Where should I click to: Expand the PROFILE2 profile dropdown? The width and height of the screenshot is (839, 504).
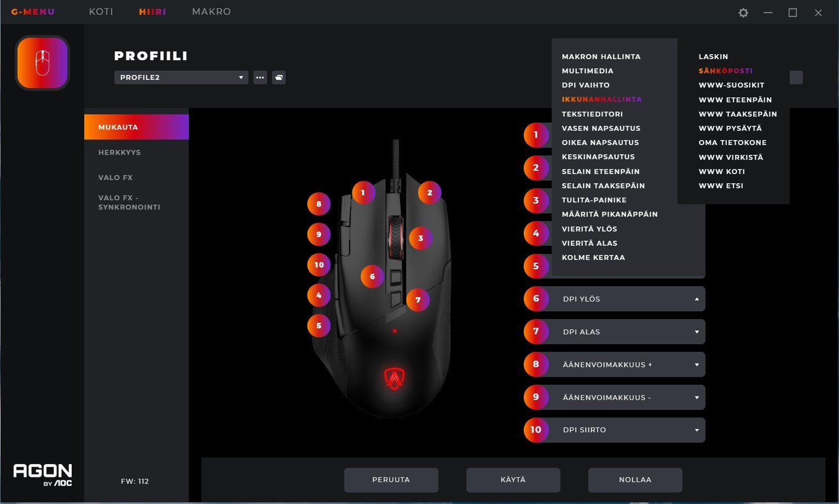click(181, 78)
